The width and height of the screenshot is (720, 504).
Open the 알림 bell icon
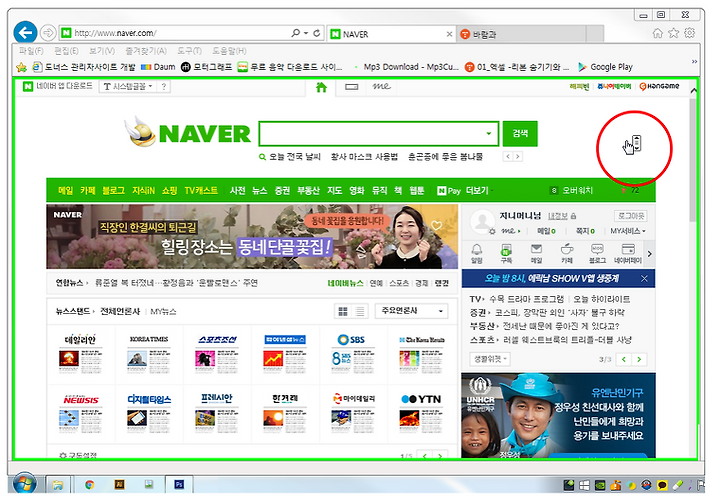click(x=477, y=253)
